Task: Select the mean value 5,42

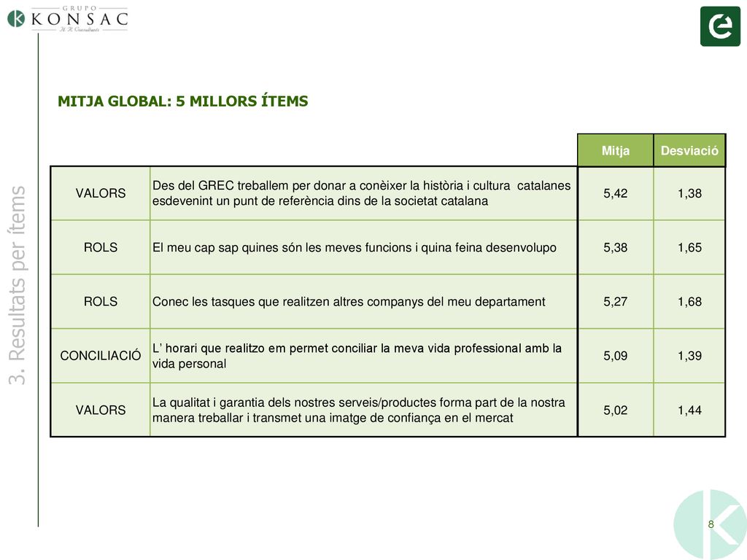Action: pyautogui.click(x=615, y=193)
